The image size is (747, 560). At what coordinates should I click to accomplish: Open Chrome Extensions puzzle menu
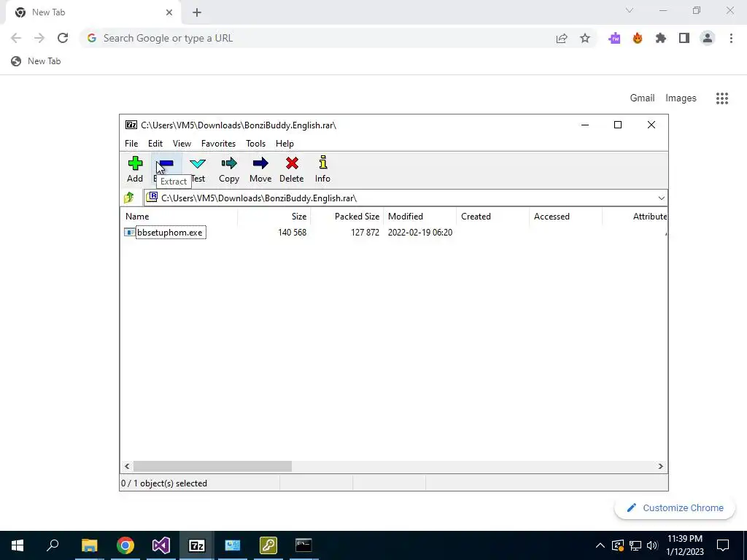point(661,38)
